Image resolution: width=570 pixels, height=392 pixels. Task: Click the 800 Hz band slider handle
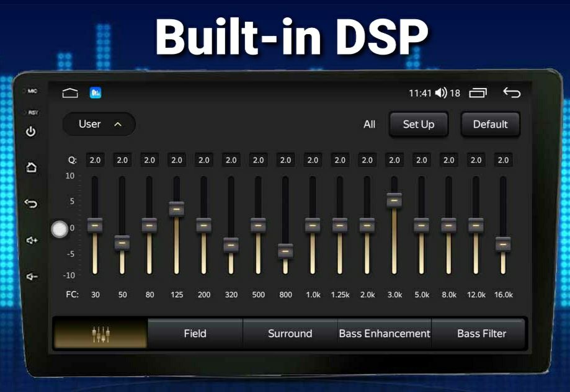coord(285,251)
